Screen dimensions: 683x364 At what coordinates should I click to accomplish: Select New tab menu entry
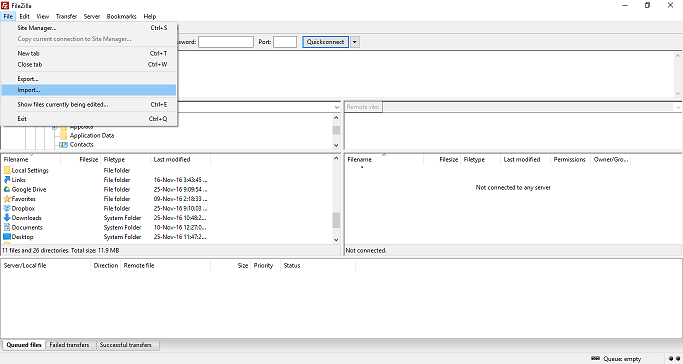pyautogui.click(x=89, y=54)
